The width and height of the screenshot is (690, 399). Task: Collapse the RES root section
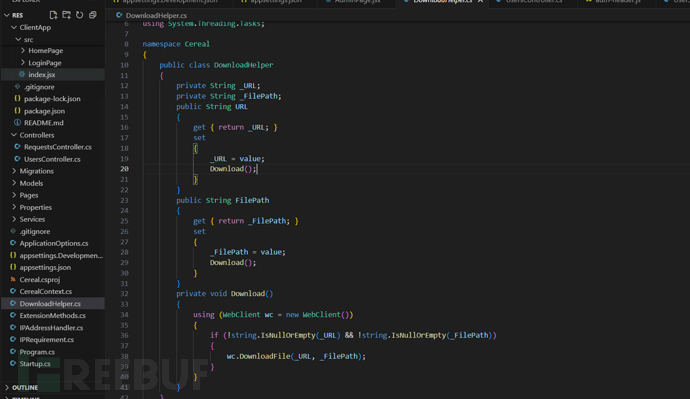point(7,15)
